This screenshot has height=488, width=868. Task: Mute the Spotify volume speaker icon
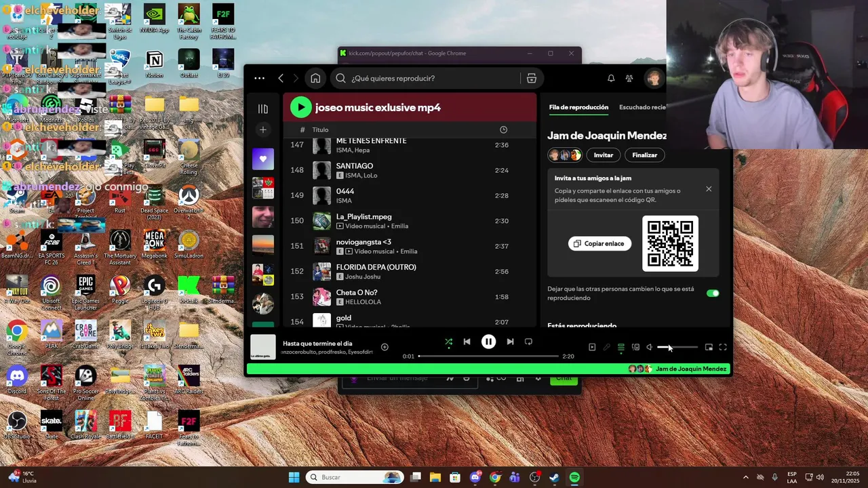pos(649,347)
